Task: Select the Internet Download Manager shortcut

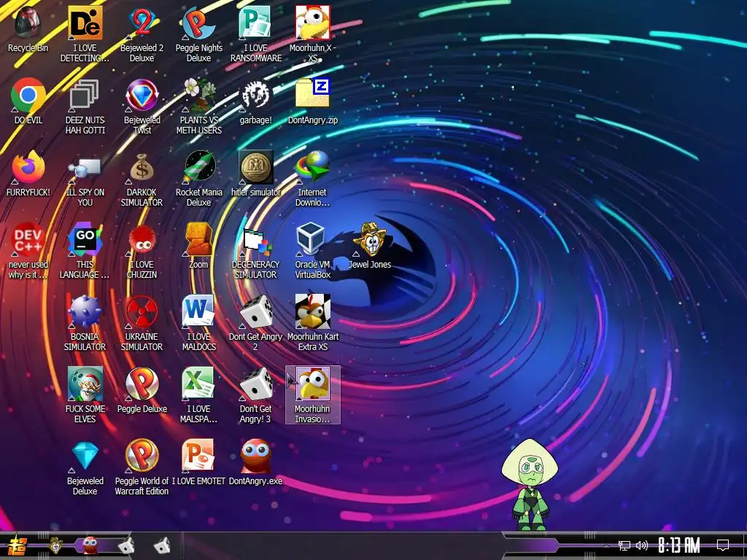Action: (312, 179)
